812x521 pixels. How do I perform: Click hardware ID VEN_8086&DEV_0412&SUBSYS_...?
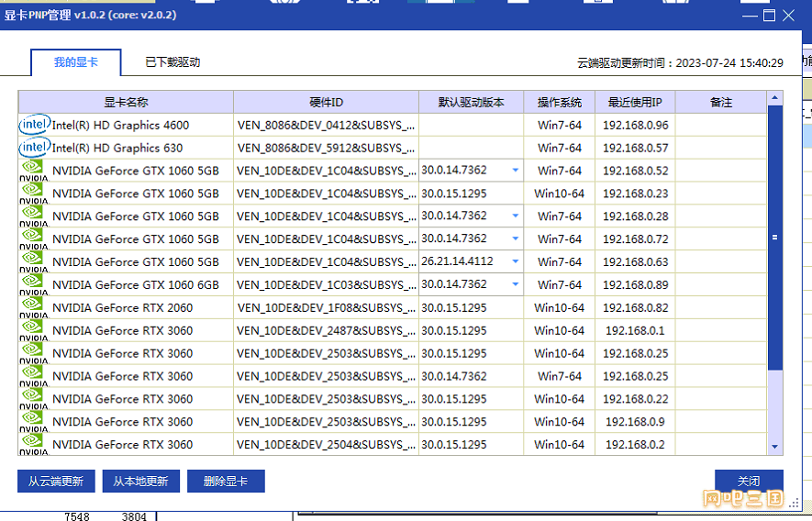tap(326, 126)
